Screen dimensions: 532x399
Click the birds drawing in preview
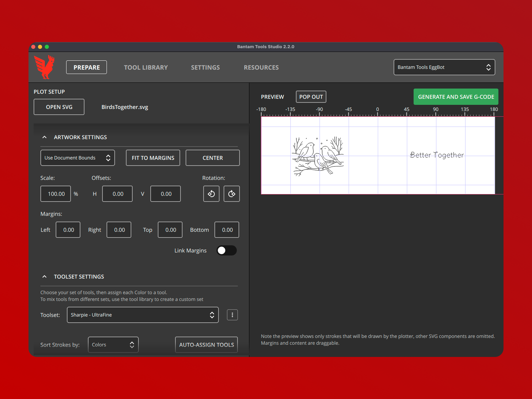[x=318, y=156]
